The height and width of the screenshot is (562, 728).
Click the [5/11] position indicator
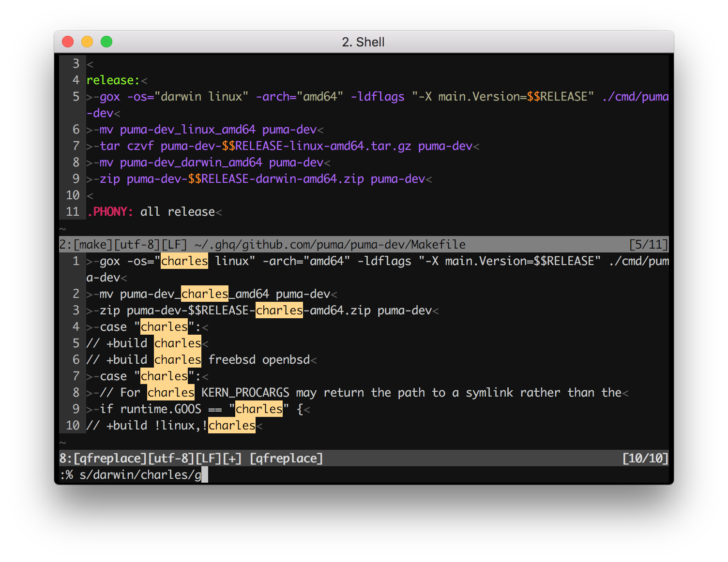[x=649, y=245]
